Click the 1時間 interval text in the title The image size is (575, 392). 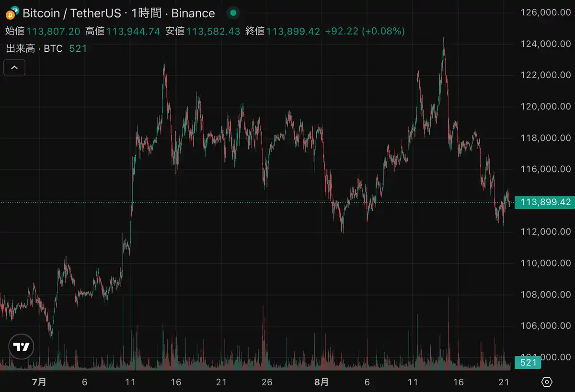[146, 13]
